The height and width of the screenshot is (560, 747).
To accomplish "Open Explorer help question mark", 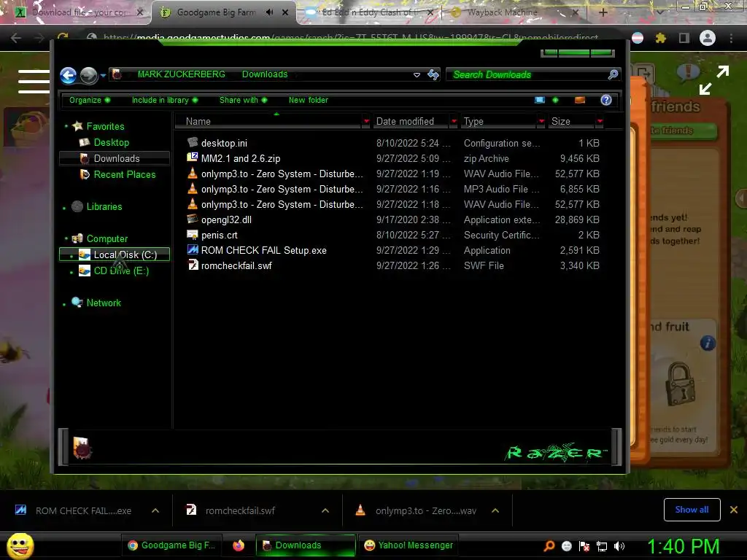I will point(606,100).
